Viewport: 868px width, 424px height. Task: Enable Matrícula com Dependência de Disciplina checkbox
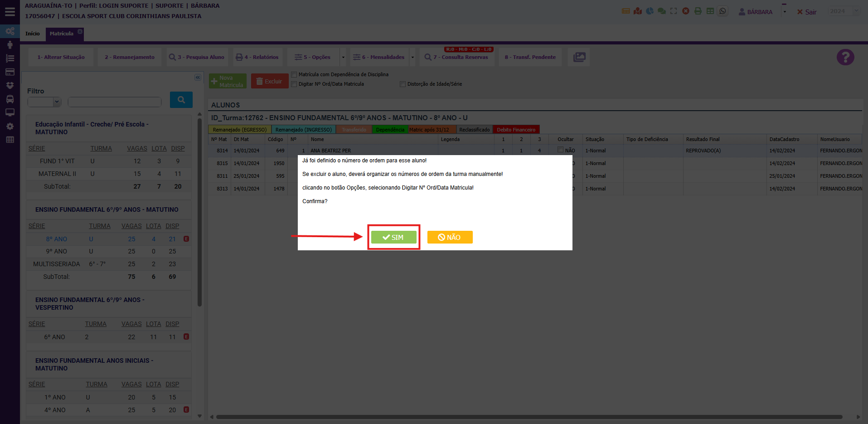point(294,74)
